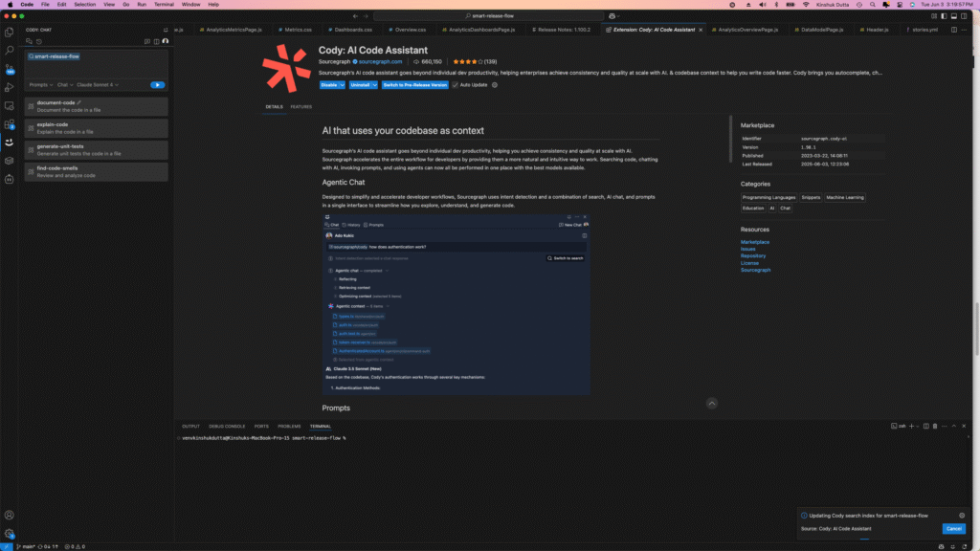The height and width of the screenshot is (551, 980).
Task: Open the Terminal menu in the menu bar
Action: tap(164, 5)
